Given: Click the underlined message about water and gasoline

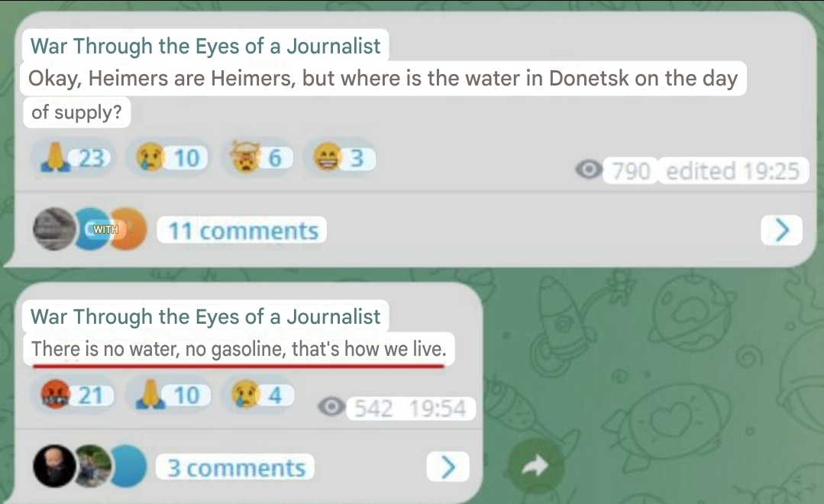Looking at the screenshot, I should 239,349.
